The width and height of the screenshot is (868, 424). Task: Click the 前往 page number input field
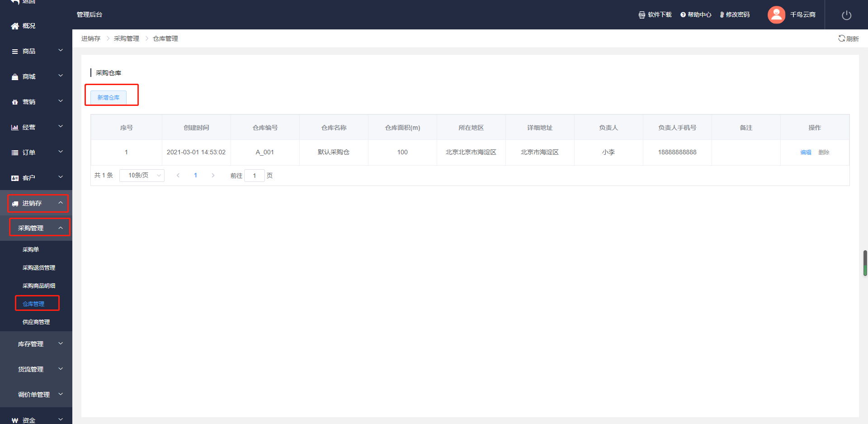tap(255, 176)
